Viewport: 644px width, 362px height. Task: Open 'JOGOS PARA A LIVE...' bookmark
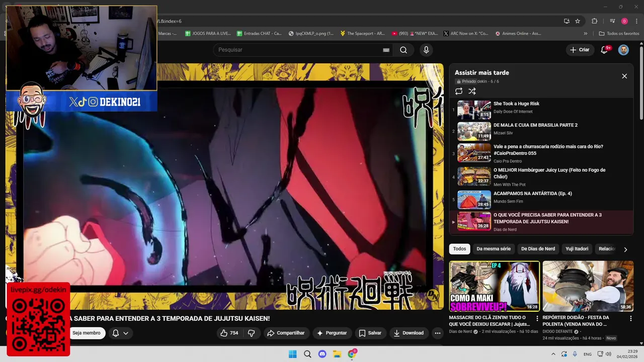tap(208, 34)
